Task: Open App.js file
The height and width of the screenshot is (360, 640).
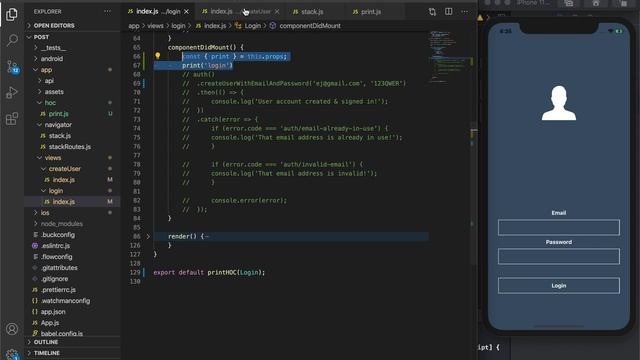Action: pyautogui.click(x=50, y=323)
